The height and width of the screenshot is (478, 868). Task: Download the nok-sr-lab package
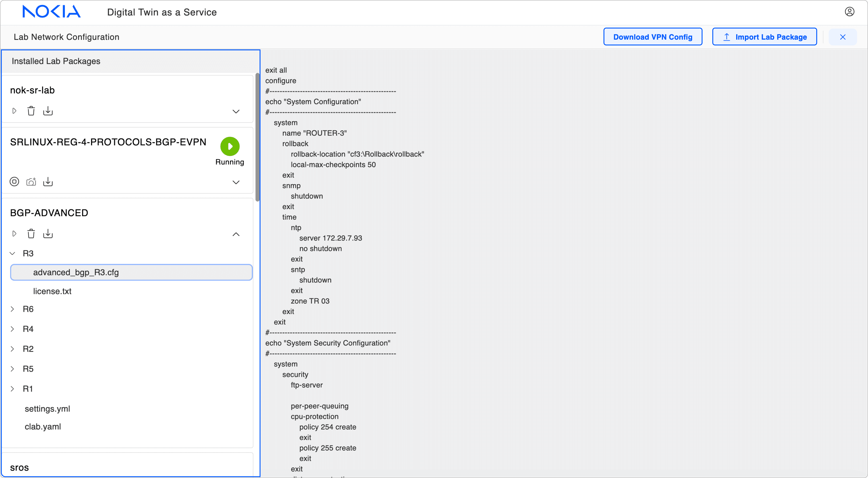[x=48, y=111]
